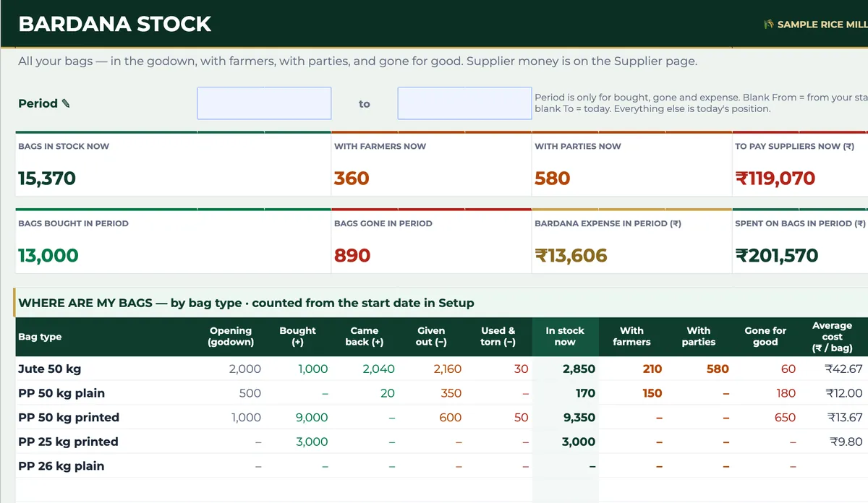Click the Bags in Stock Now value 15,370

click(47, 179)
